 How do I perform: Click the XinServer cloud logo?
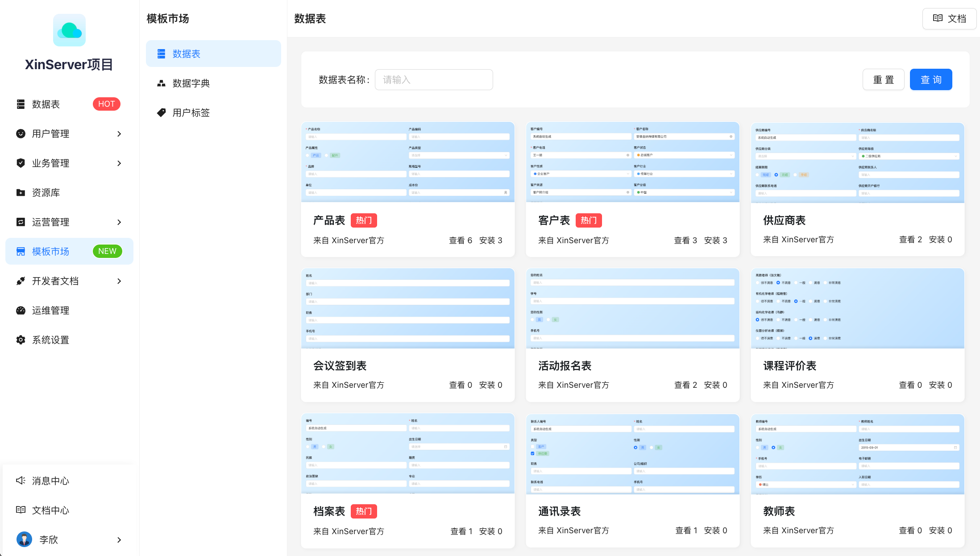[x=69, y=30]
